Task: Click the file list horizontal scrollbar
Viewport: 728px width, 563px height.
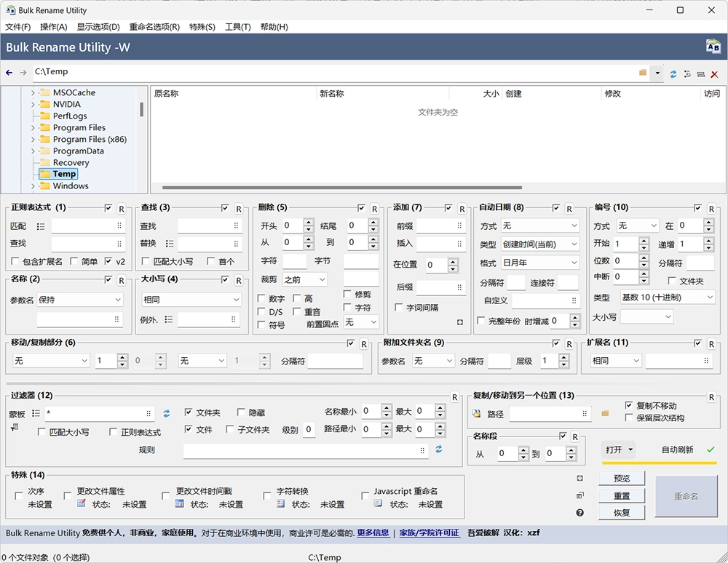Action: pyautogui.click(x=342, y=188)
